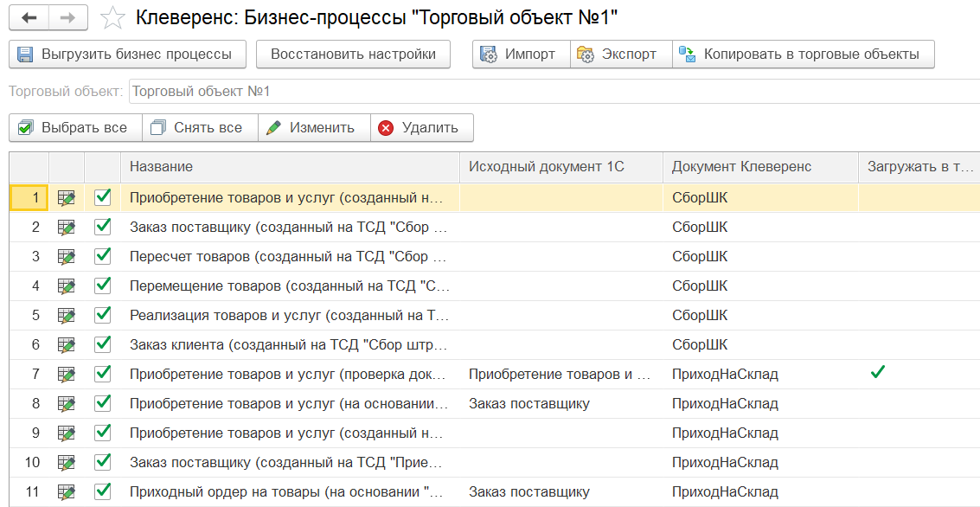Click the СборШК cell in row 6
980x507 pixels.
click(x=760, y=345)
